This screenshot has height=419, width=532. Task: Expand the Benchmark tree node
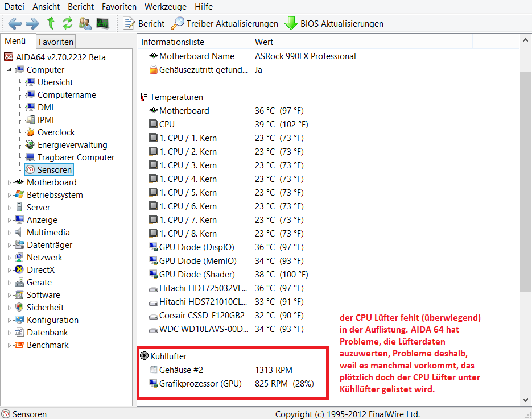[9, 345]
